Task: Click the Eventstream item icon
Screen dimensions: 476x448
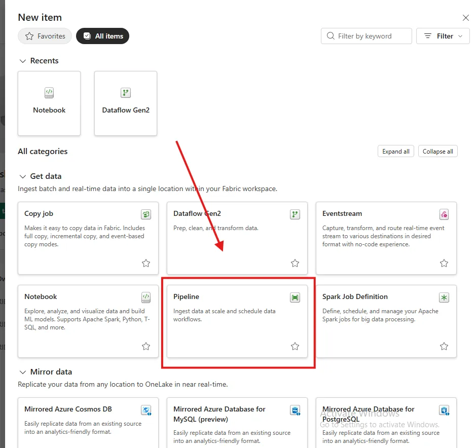Action: (444, 214)
